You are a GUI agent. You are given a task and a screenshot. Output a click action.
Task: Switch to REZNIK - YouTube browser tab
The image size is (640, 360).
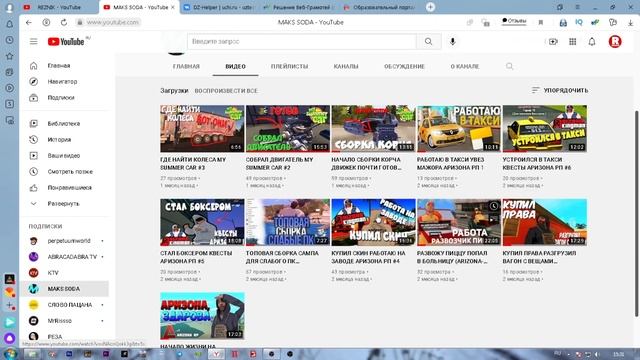pos(58,7)
